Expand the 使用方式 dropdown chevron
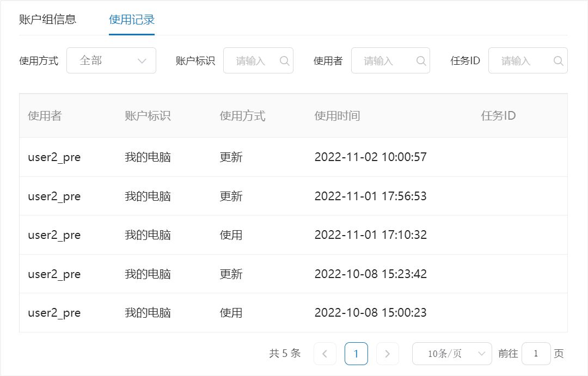 click(x=142, y=61)
